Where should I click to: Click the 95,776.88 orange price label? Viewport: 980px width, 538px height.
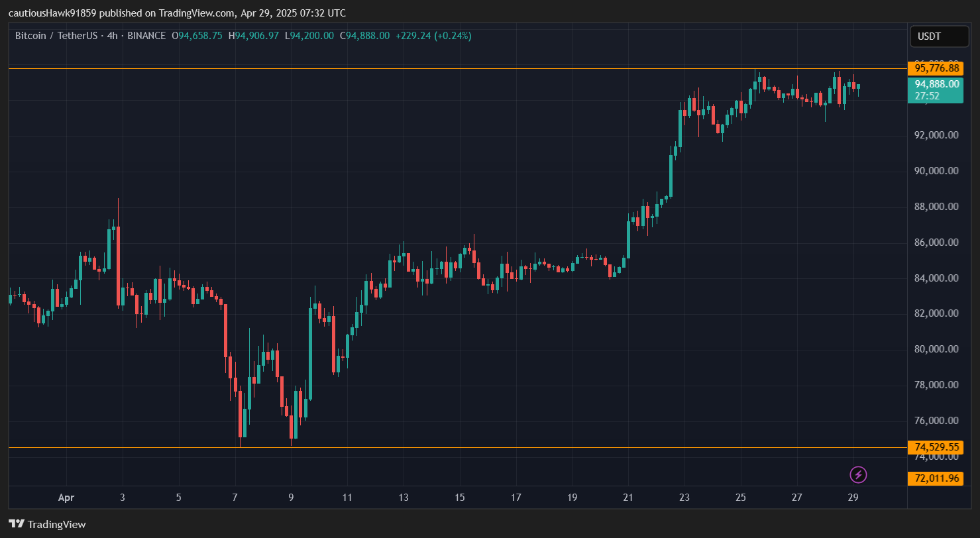pos(936,68)
